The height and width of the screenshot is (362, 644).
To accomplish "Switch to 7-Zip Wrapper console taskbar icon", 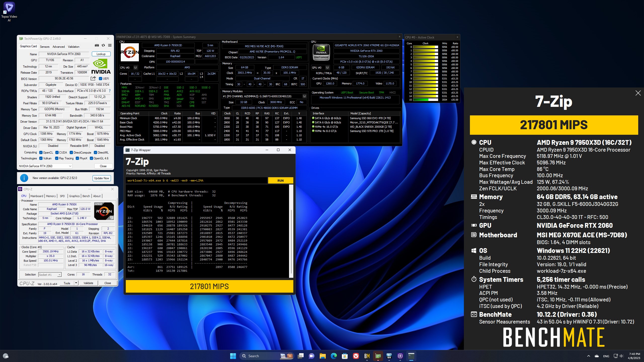I will [411, 356].
